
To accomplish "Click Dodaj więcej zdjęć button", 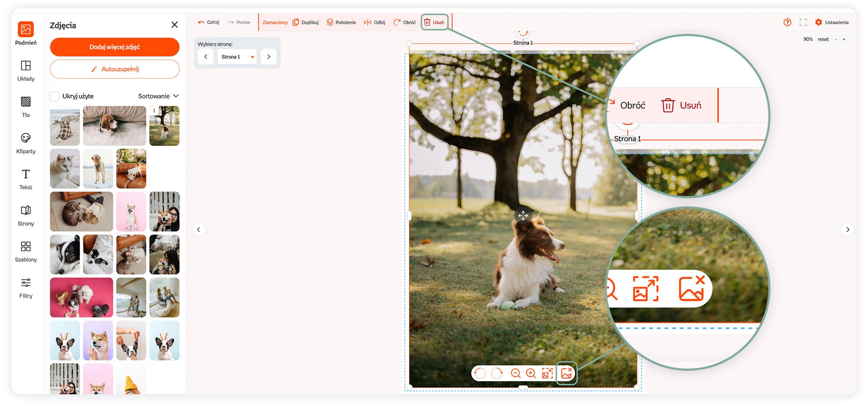I will (x=114, y=47).
